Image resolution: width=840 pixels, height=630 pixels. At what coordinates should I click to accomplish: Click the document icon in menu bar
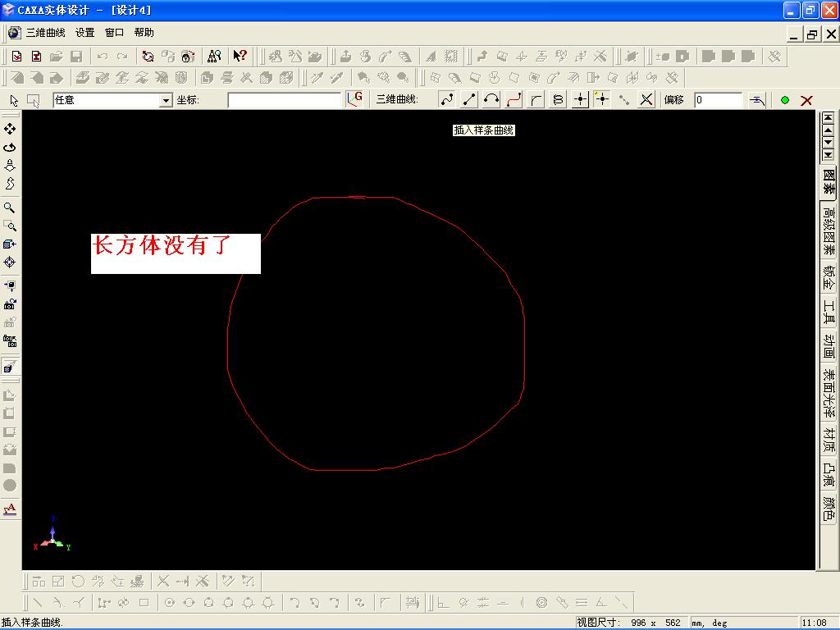[x=15, y=33]
